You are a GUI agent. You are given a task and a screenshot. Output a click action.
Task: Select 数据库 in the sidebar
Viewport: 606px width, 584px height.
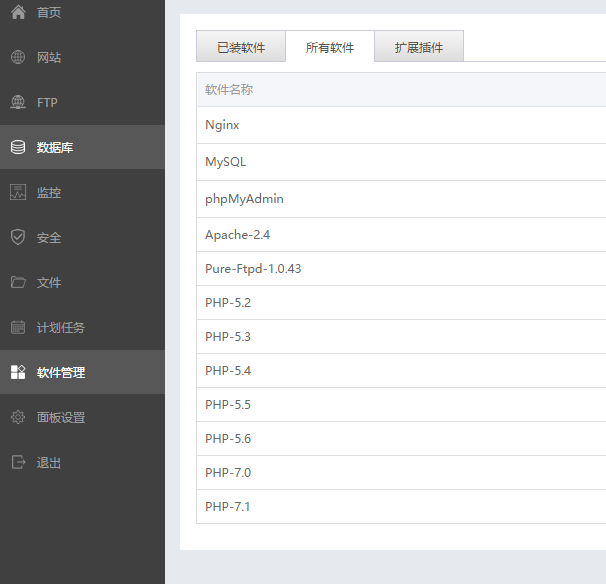pyautogui.click(x=82, y=147)
